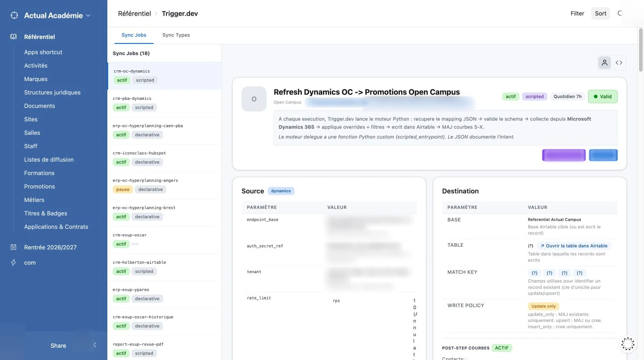The width and height of the screenshot is (644, 360).
Task: Click the page's vertical scrollbar
Action: click(640, 49)
